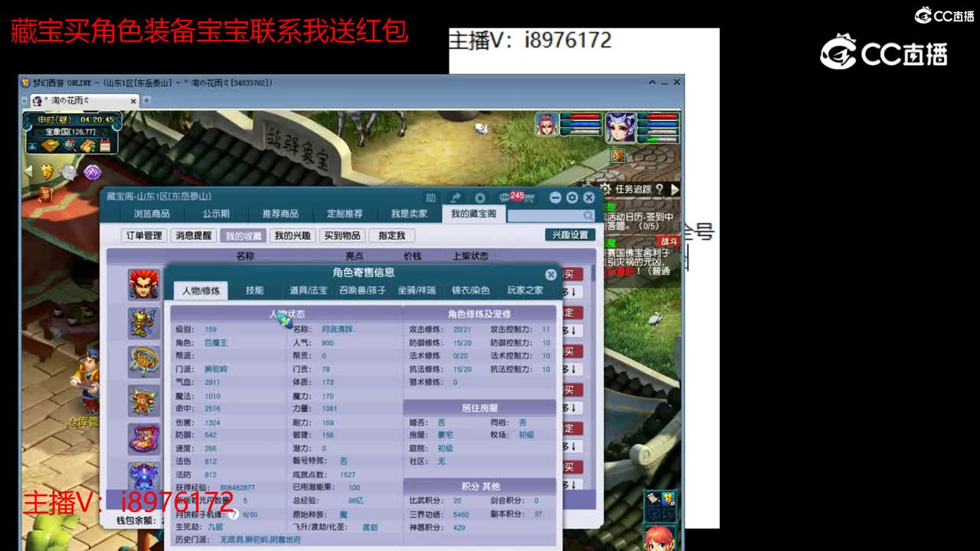
Task: Click the silver spiky buff icon
Action: [70, 171]
